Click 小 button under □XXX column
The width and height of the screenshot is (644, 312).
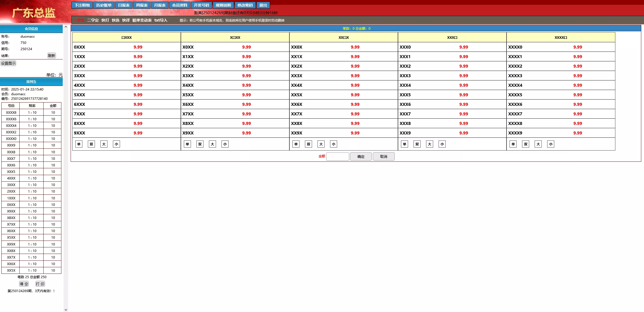[116, 144]
